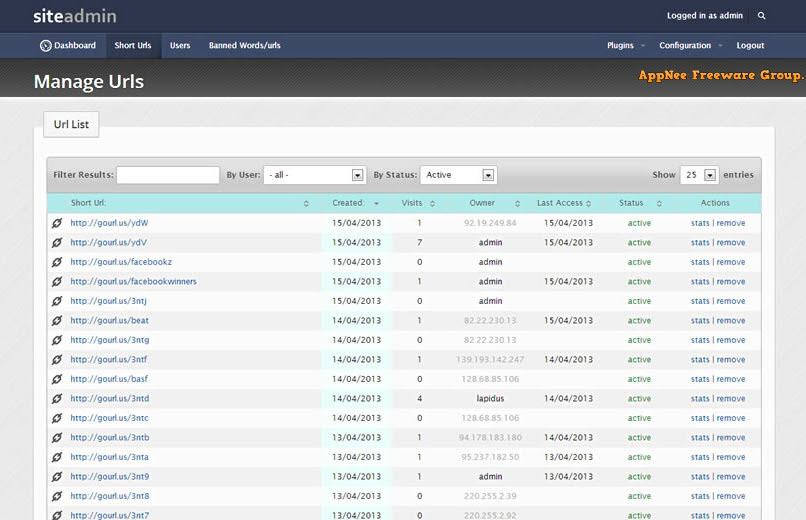Sort by Owner column arrows
Screen dimensions: 806x520
pos(518,203)
